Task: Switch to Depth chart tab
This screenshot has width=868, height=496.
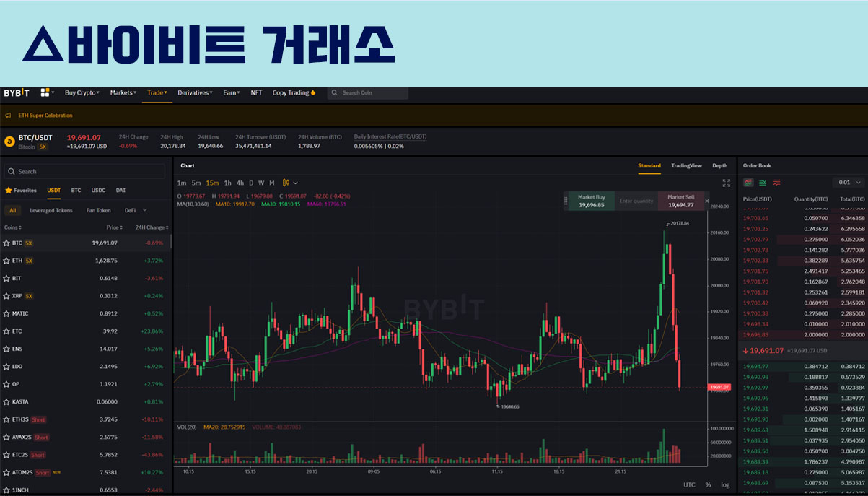Action: [719, 166]
